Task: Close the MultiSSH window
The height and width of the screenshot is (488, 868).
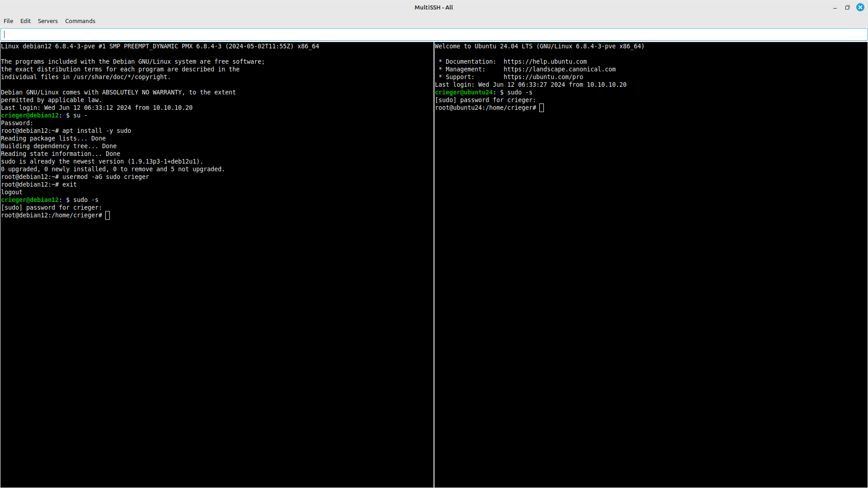Action: (860, 7)
